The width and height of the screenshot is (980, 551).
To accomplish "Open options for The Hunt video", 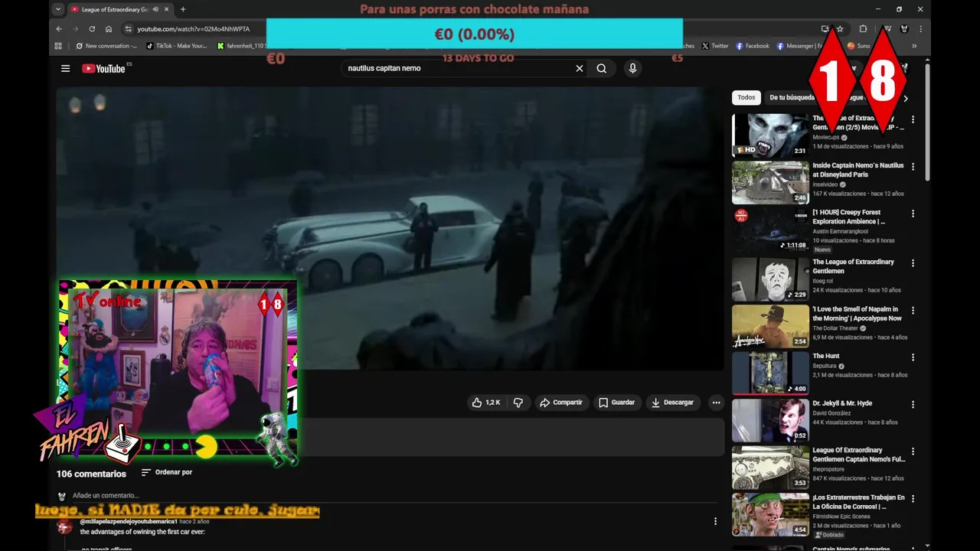I will tap(913, 357).
